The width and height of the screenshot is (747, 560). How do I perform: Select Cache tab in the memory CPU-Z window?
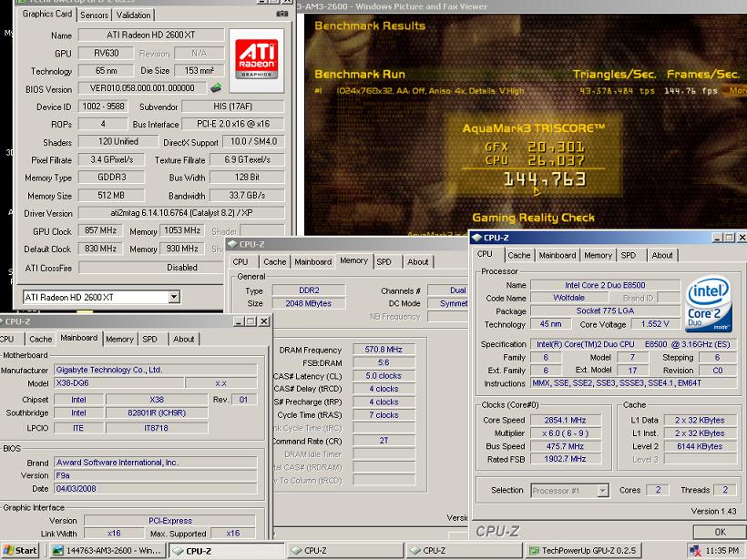275,262
